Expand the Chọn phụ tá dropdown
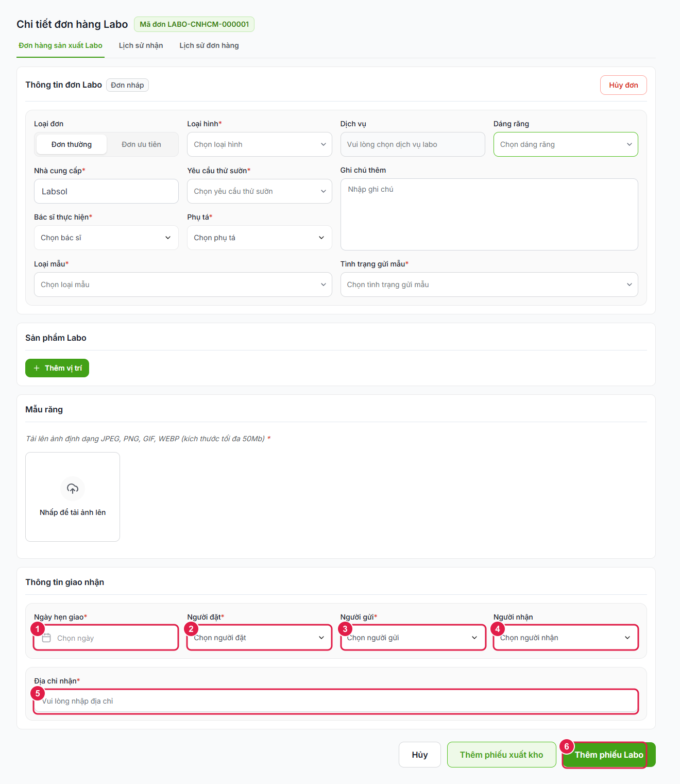Screen dimensions: 680x784 point(260,238)
